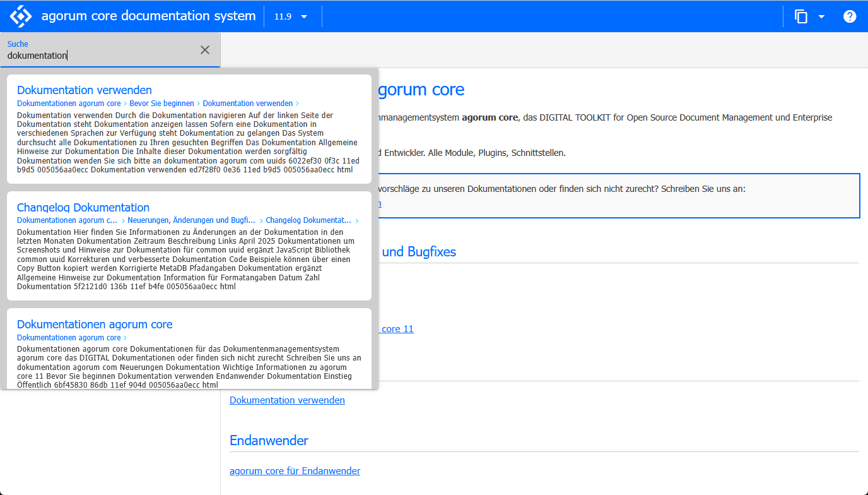Click breadcrumb "Dokumentation verwenden" in first result
This screenshot has width=868, height=495.
click(x=248, y=104)
